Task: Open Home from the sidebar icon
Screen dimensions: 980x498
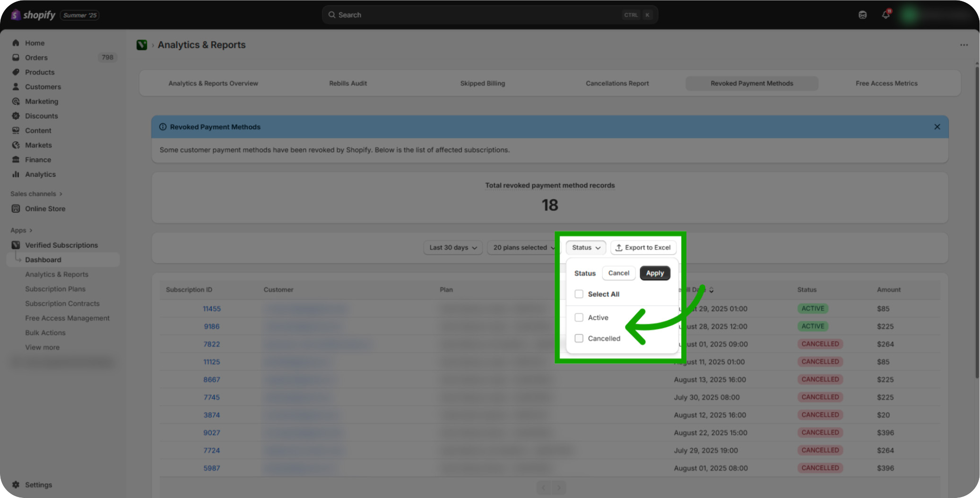Action: coord(16,43)
